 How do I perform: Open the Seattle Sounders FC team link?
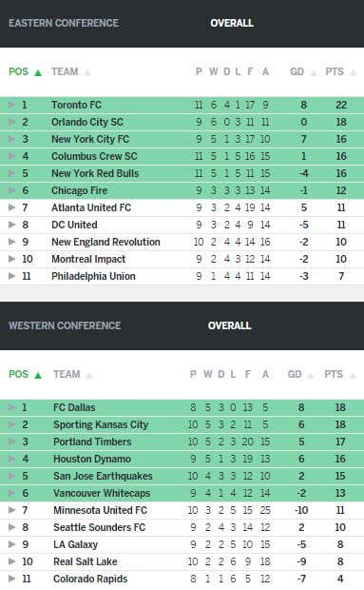click(x=99, y=527)
